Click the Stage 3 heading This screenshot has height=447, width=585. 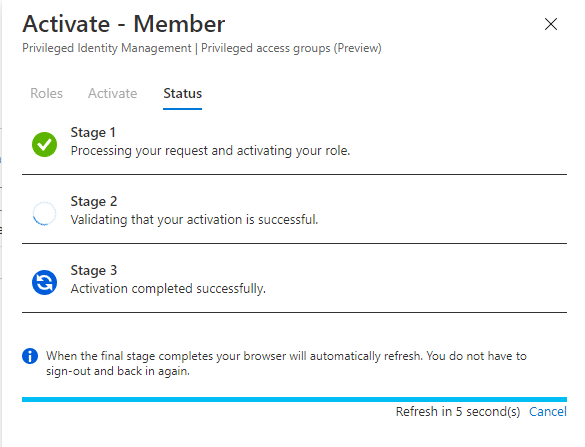(94, 271)
